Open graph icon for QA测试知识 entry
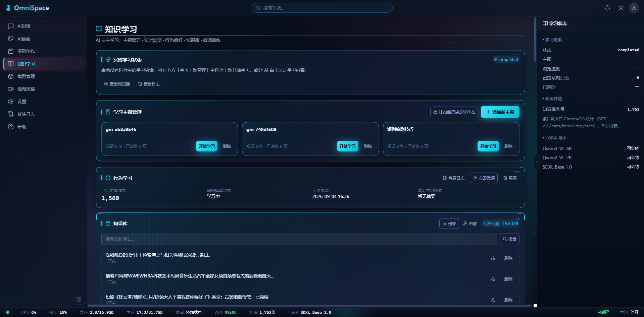 point(493,258)
